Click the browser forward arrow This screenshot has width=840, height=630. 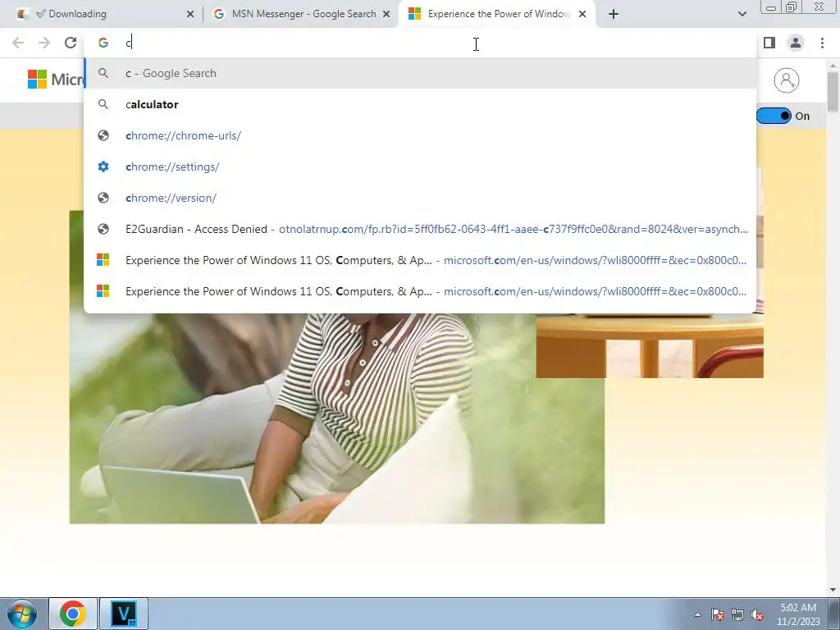pos(44,43)
